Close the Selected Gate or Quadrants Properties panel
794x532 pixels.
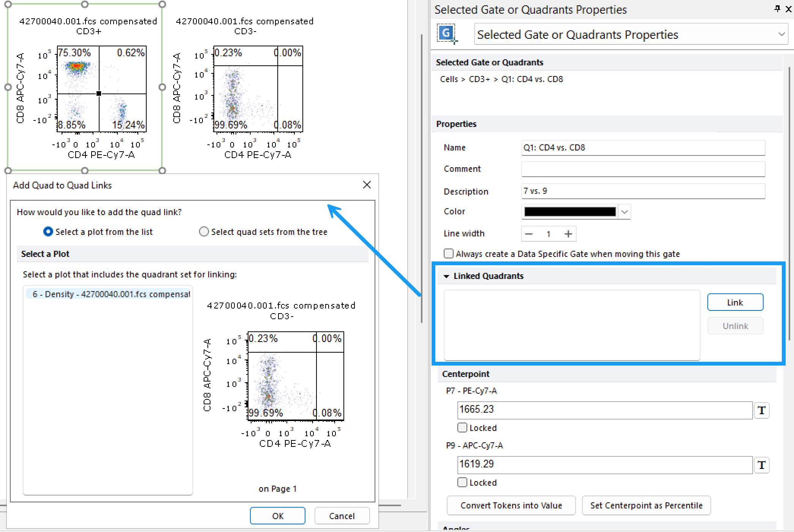click(789, 9)
